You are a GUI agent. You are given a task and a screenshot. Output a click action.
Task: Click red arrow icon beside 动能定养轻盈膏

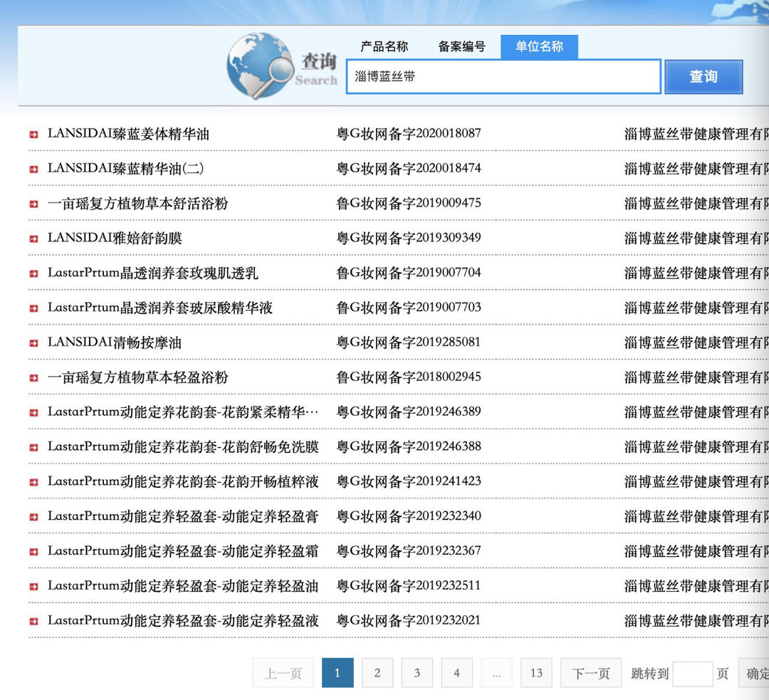(33, 518)
